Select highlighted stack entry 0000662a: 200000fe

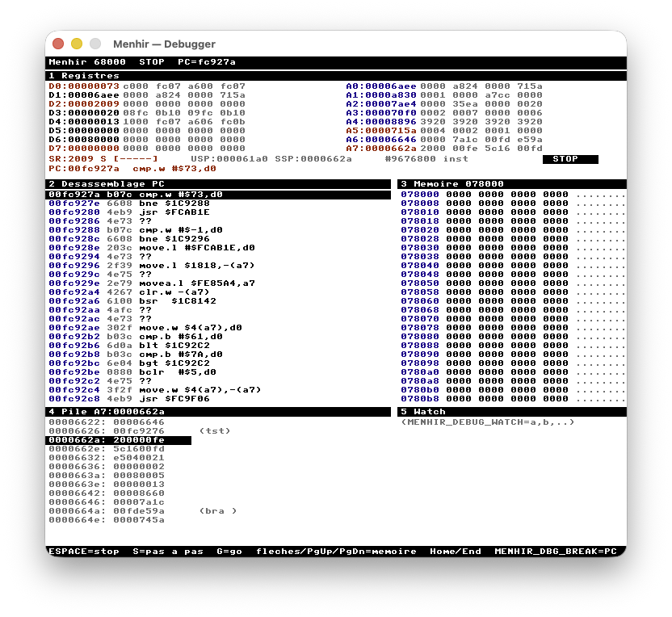[118, 440]
